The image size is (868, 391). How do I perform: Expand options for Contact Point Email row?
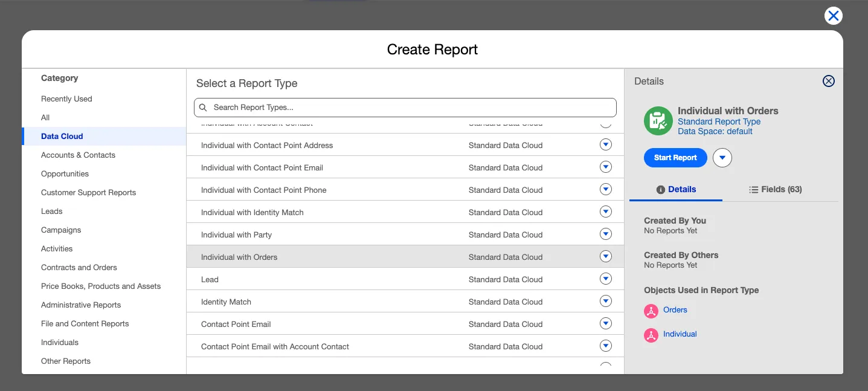tap(605, 324)
